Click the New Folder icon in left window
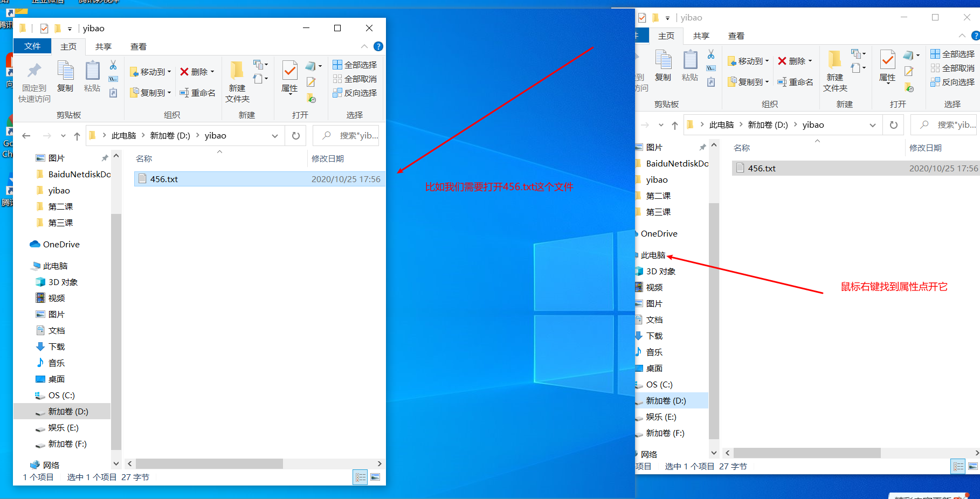This screenshot has width=980, height=499. 237,82
